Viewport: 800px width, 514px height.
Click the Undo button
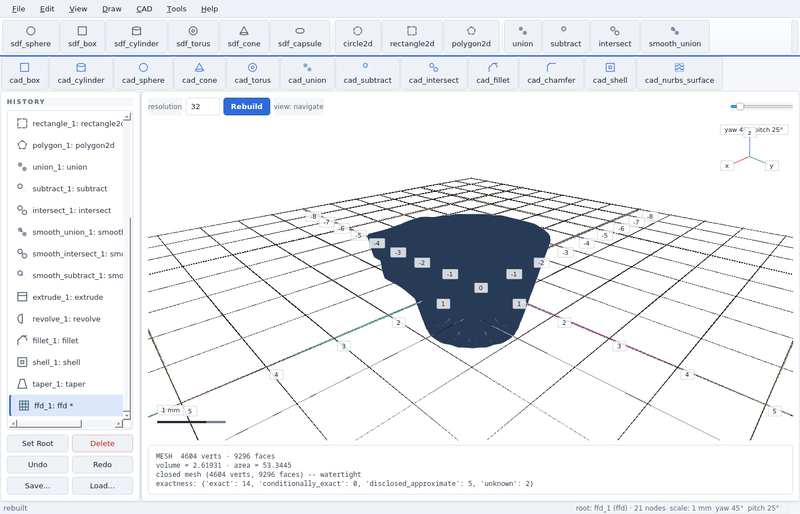(x=37, y=464)
